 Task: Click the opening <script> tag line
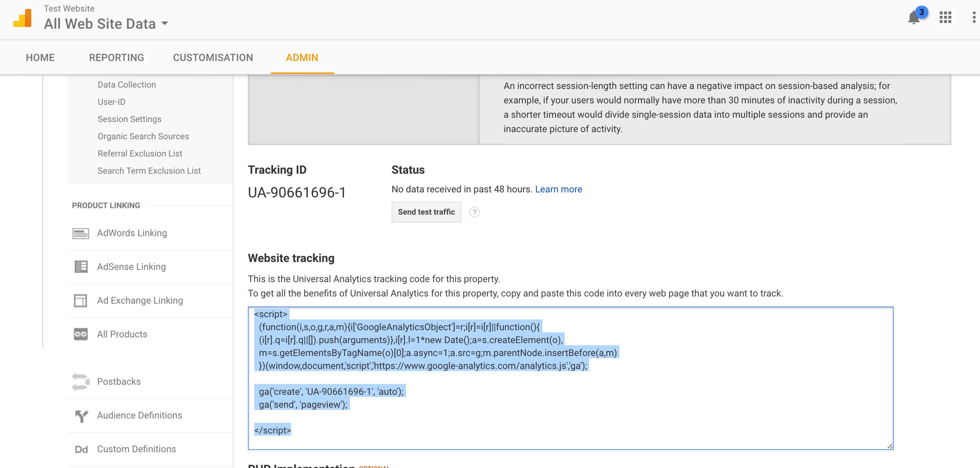271,314
